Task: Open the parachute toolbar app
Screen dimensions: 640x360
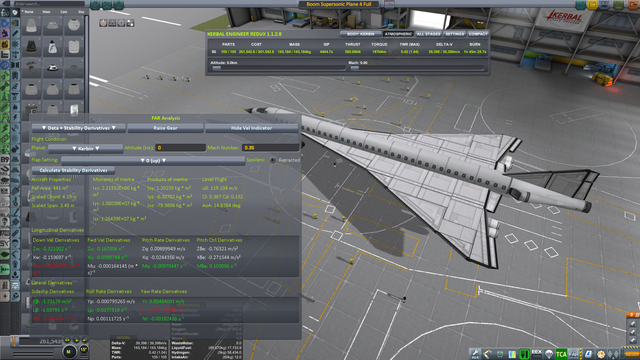Action: (549, 354)
